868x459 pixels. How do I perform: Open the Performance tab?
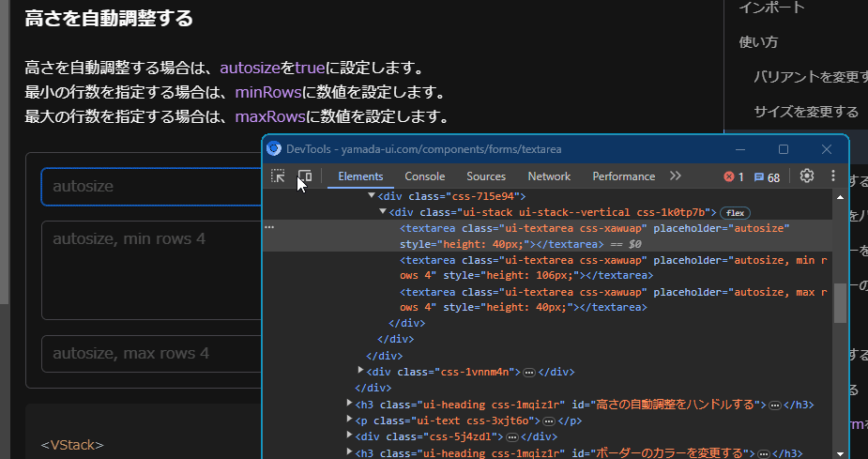click(623, 176)
